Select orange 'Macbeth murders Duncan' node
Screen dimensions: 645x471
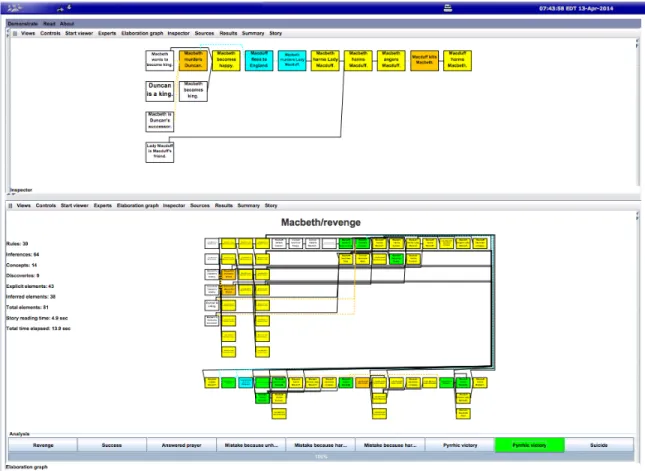click(193, 60)
